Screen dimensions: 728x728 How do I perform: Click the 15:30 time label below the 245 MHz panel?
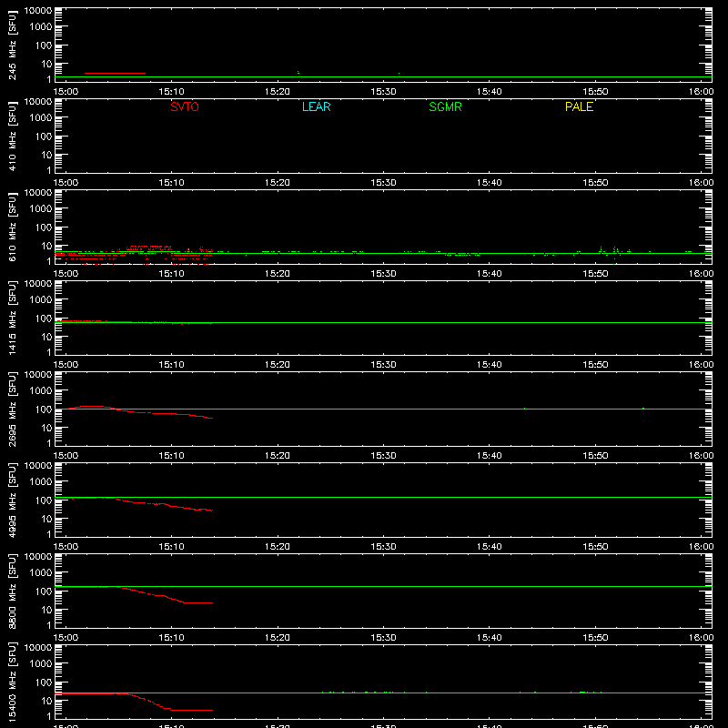pyautogui.click(x=383, y=92)
